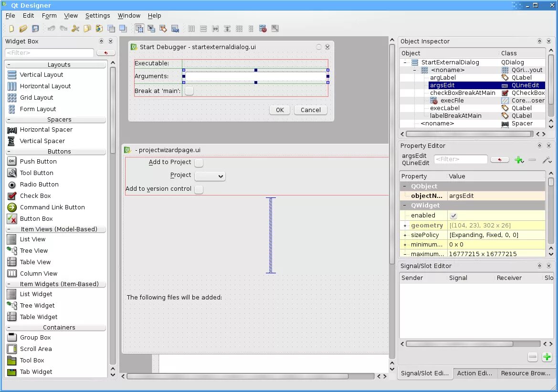The width and height of the screenshot is (558, 392).
Task: Switch to the Resource Browser tab
Action: 525,373
